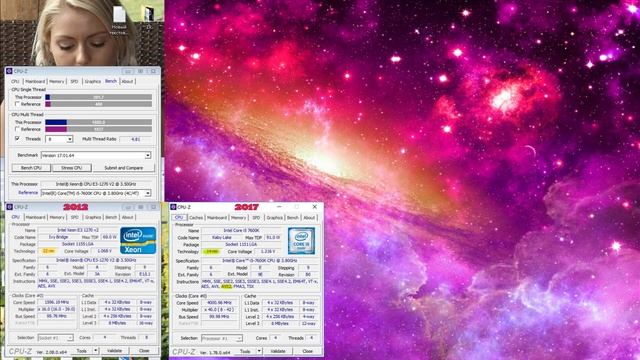Click the Multi Thread Ratio value 4.81
The height and width of the screenshot is (360, 640).
[x=136, y=139]
